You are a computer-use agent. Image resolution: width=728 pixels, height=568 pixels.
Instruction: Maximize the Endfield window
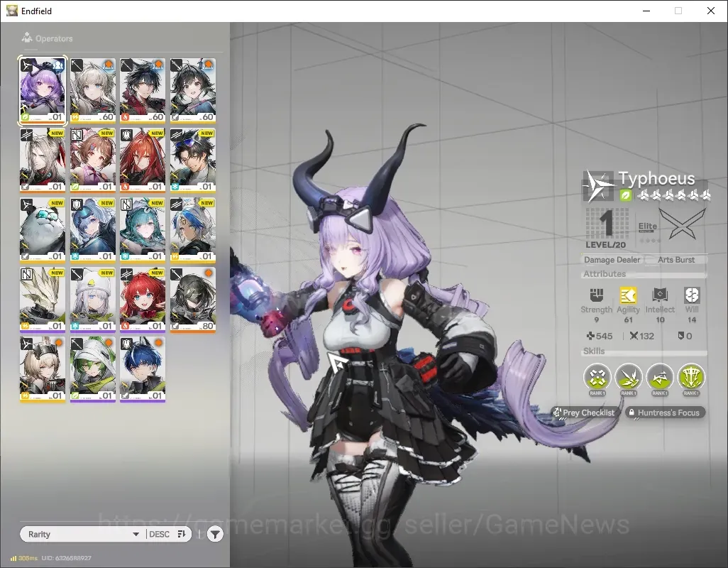coord(678,11)
